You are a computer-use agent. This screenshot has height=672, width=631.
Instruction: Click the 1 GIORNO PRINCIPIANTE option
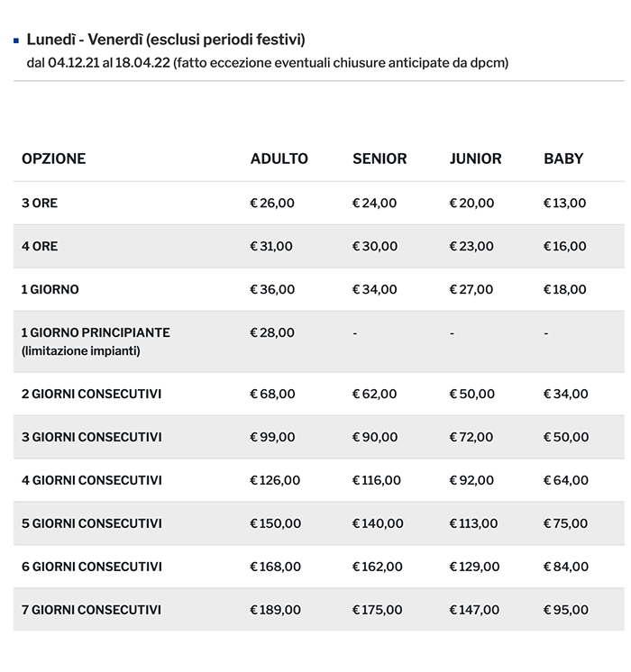point(96,332)
